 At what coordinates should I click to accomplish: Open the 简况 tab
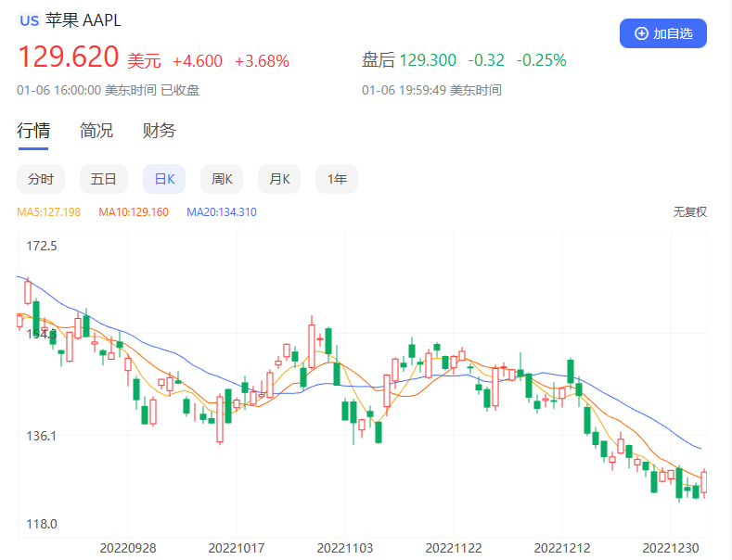pyautogui.click(x=96, y=130)
